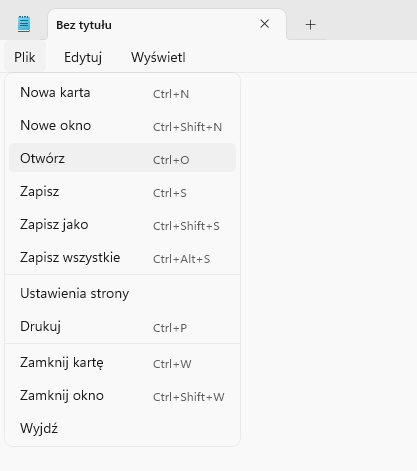Open the Plik menu
Image resolution: width=417 pixels, height=471 pixels.
(25, 57)
